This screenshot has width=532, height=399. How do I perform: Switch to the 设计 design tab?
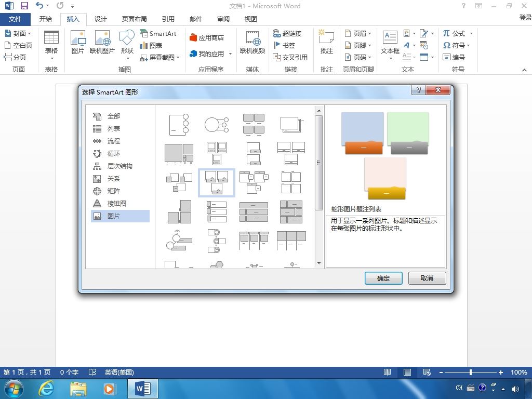click(100, 19)
